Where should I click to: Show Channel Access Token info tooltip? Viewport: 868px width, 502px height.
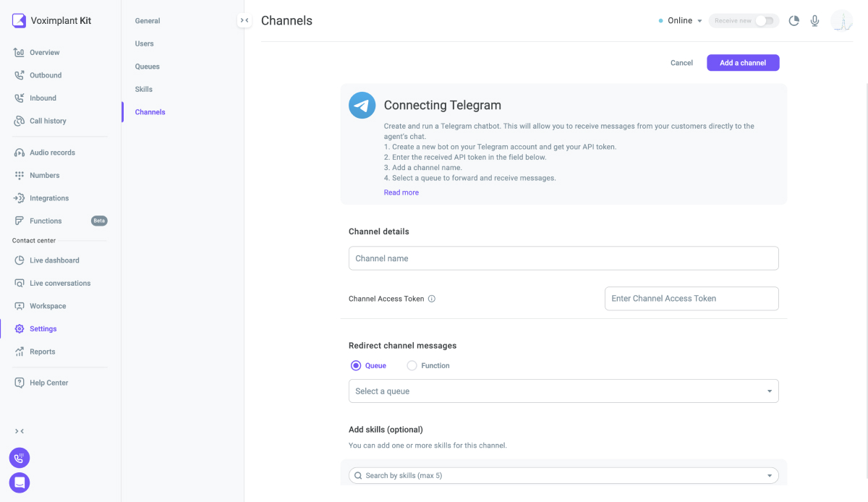[432, 299]
